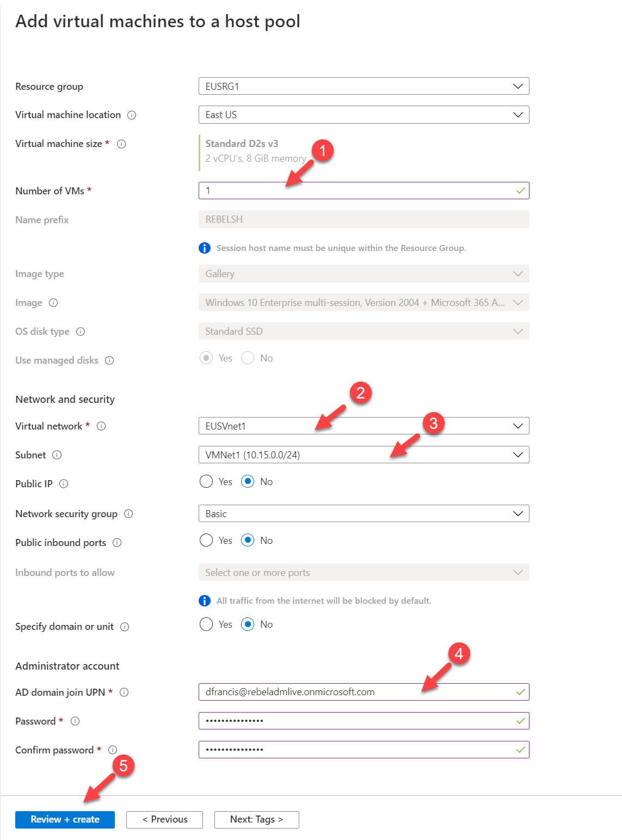
Task: Go to Next: Tags step
Action: coord(257,819)
